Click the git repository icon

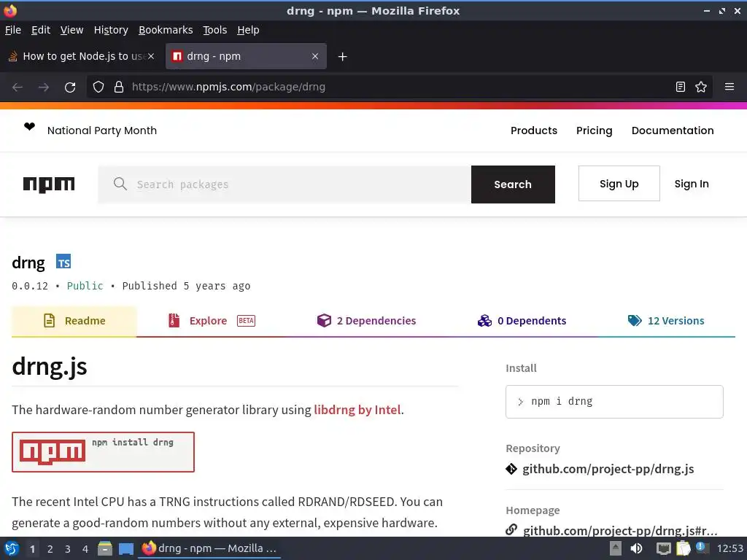pos(511,469)
